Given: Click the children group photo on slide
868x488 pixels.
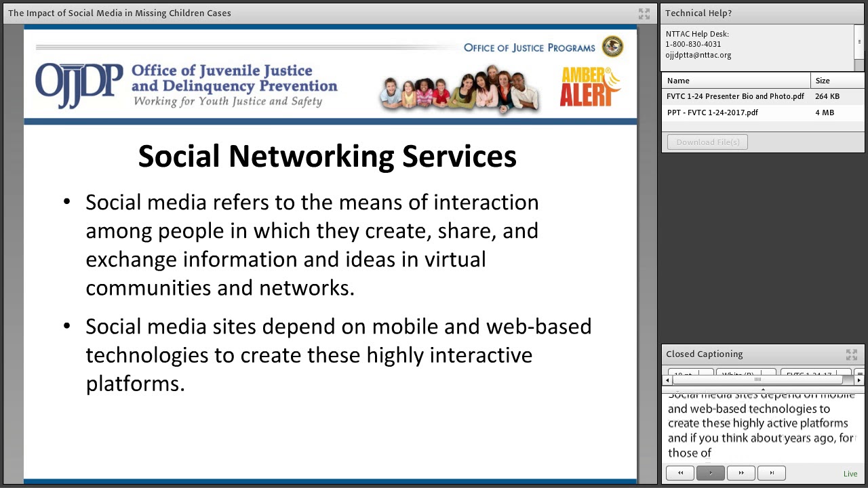Looking at the screenshot, I should (x=459, y=89).
